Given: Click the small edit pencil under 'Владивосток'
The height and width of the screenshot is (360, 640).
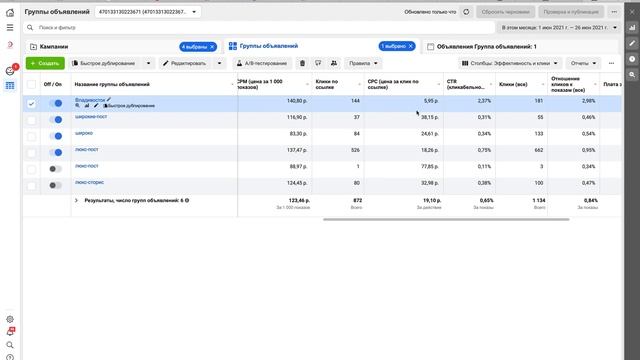Looking at the screenshot, I should pos(96,106).
